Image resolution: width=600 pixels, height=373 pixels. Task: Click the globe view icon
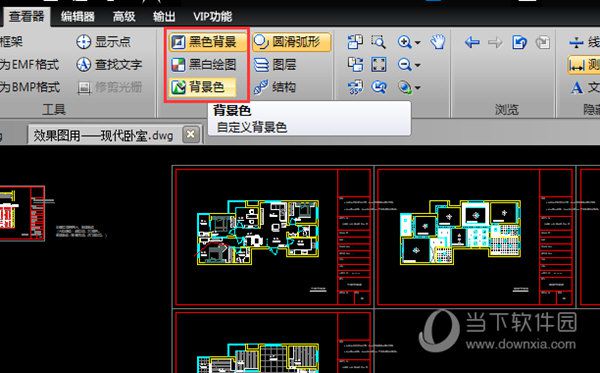[404, 87]
